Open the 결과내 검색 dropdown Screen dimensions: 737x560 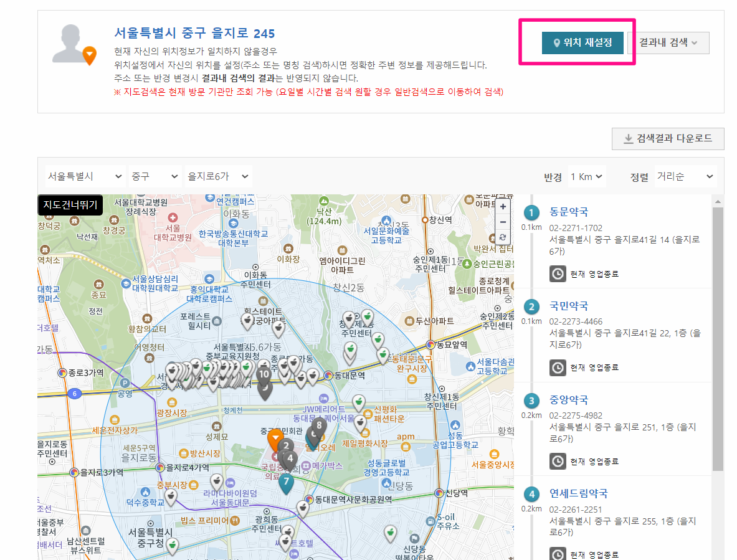point(668,43)
